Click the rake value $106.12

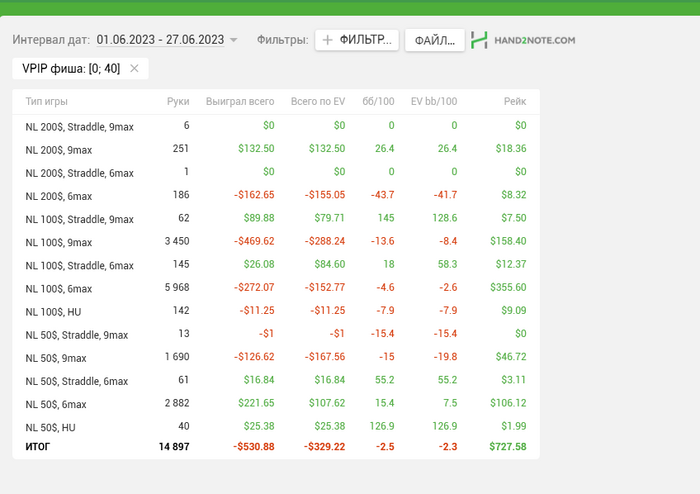pyautogui.click(x=508, y=403)
